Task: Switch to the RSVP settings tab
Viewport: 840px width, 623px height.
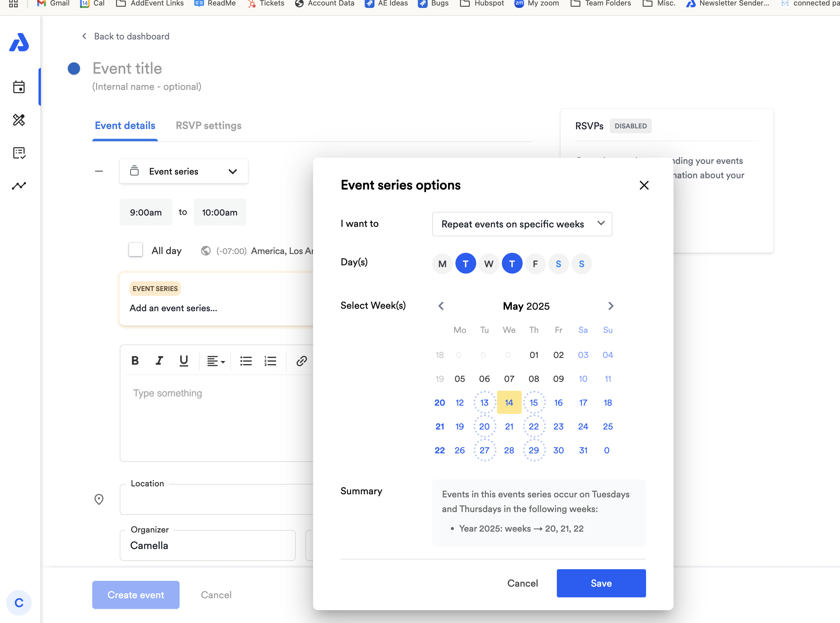Action: point(208,126)
